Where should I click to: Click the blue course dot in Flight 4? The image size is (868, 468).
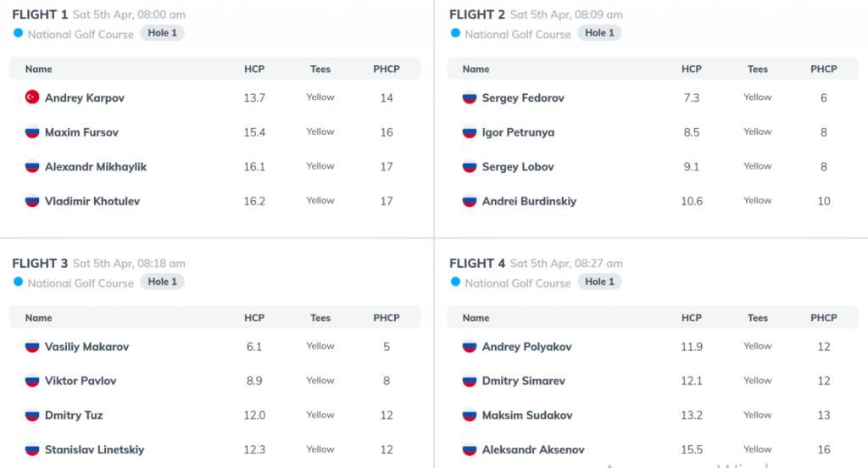click(455, 282)
